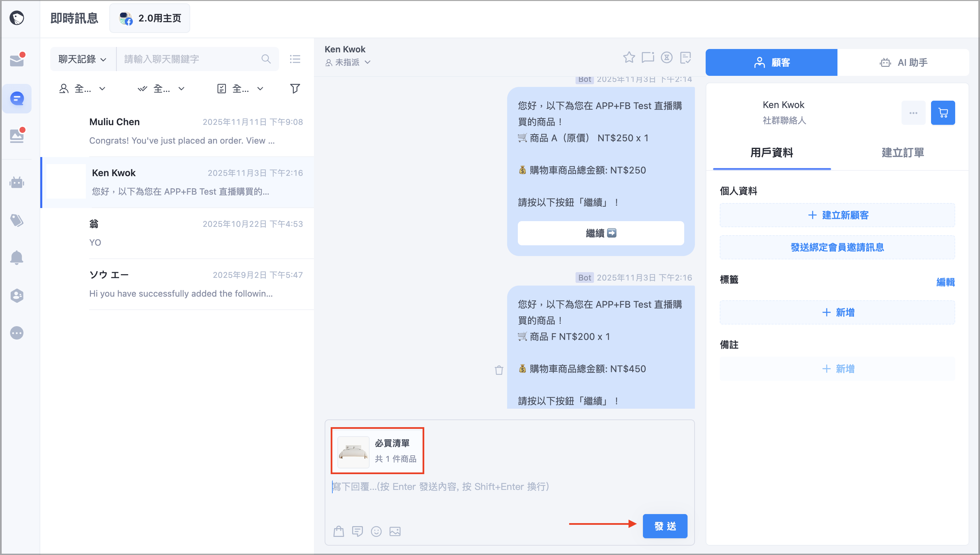980x555 pixels.
Task: Select the 建立訂單 tab
Action: coord(903,152)
